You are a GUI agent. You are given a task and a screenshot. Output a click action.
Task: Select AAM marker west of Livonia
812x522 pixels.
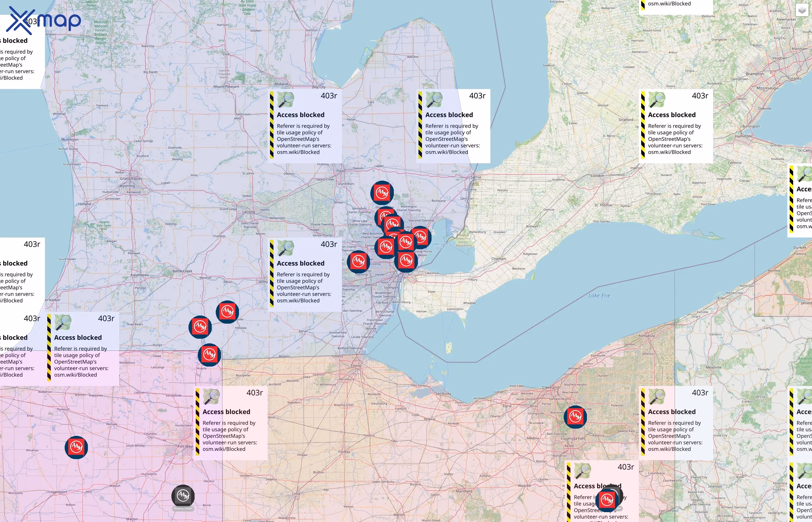358,262
